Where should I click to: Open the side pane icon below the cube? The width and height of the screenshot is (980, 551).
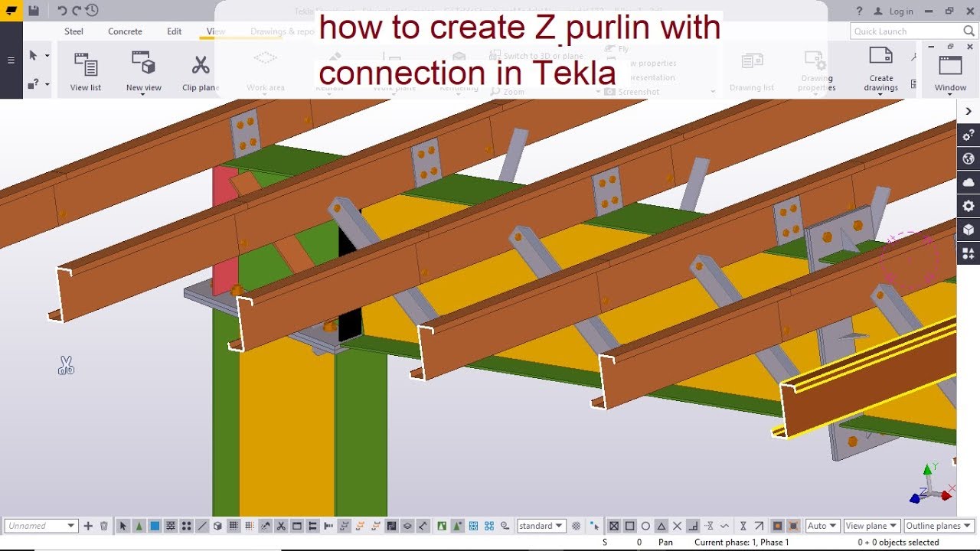[969, 253]
